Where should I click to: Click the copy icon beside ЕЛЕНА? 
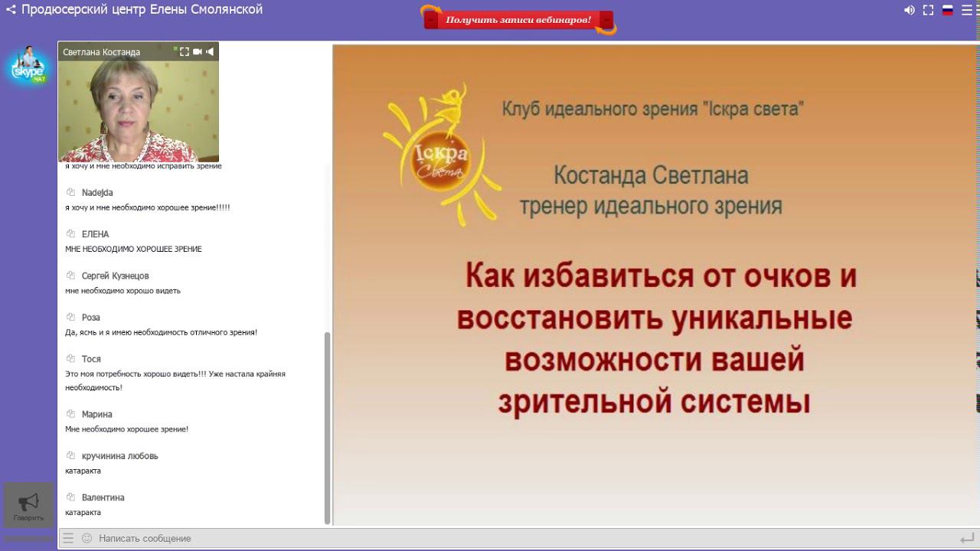coord(70,233)
